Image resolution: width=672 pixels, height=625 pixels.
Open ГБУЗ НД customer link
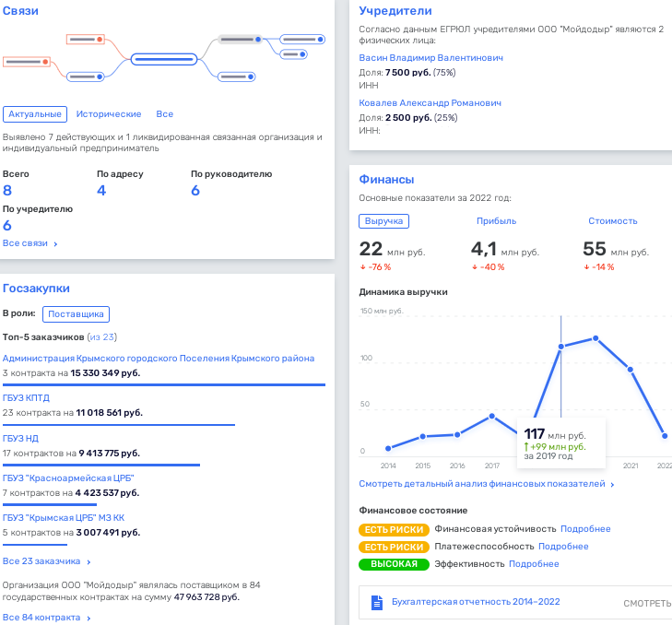20,439
